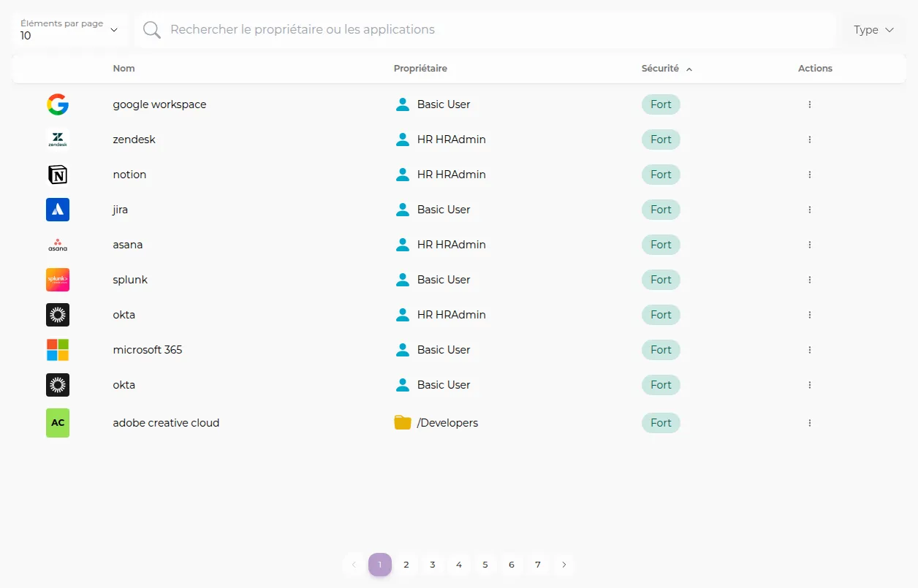
Task: Click the Zendesk logo icon
Action: (58, 140)
